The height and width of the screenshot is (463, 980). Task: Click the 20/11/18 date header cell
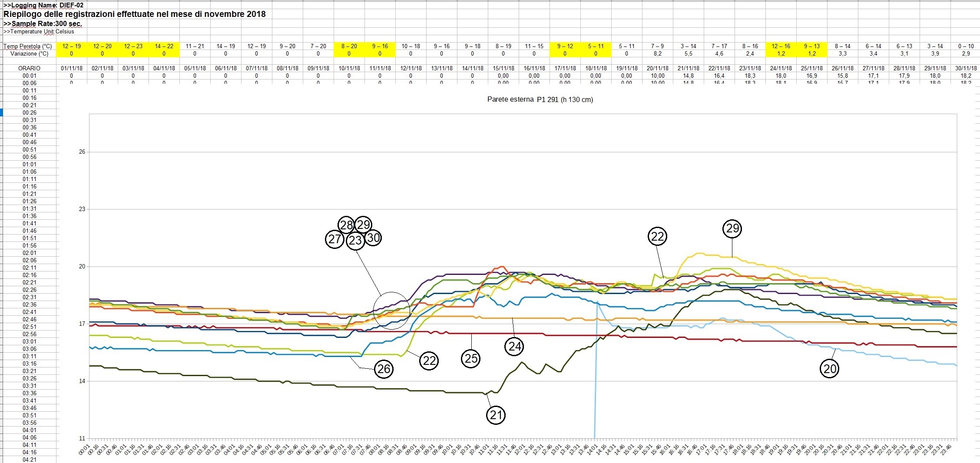pyautogui.click(x=657, y=69)
